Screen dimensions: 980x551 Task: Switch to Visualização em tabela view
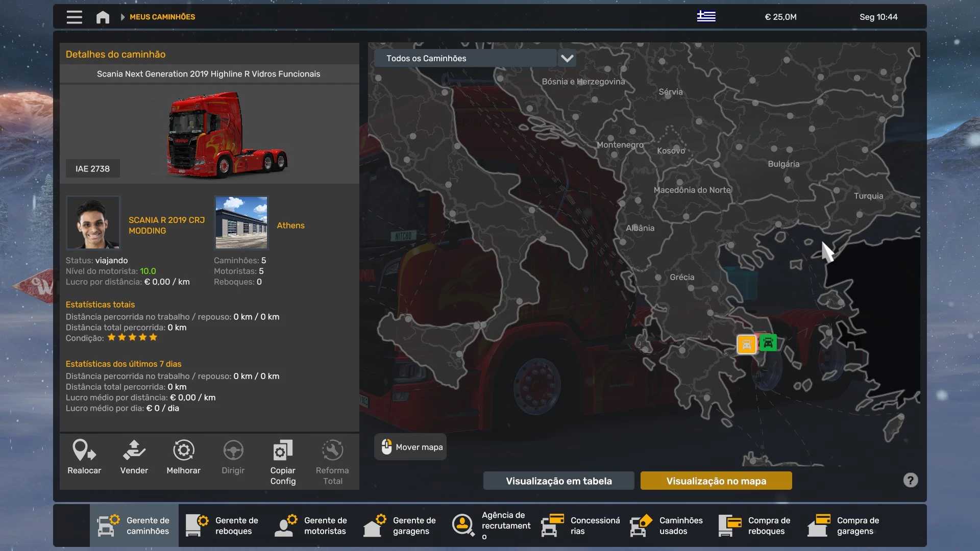click(558, 481)
